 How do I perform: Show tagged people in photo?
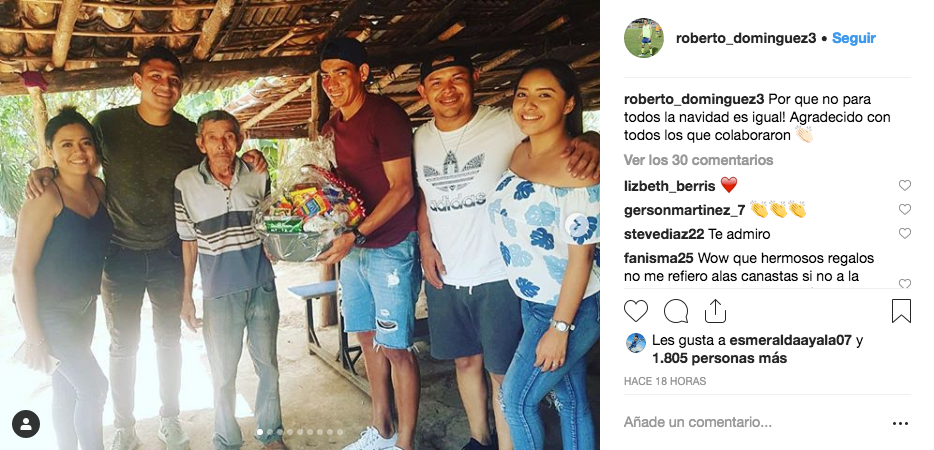tap(26, 424)
